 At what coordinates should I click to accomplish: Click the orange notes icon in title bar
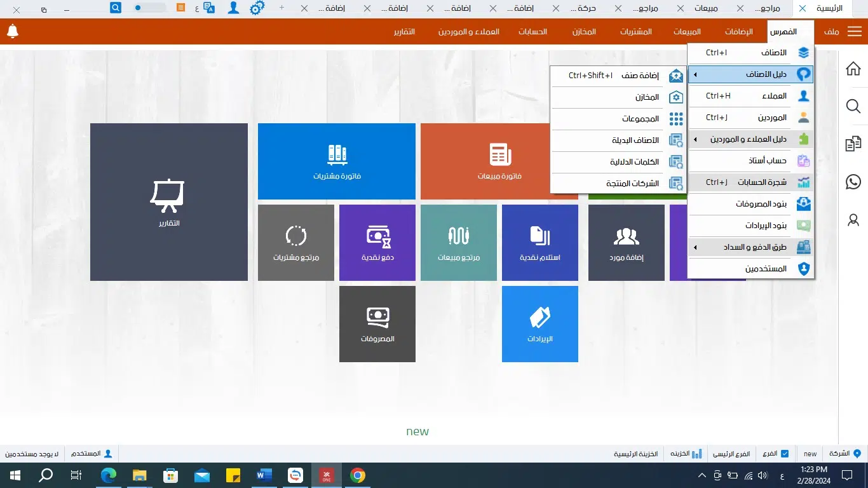click(x=181, y=8)
